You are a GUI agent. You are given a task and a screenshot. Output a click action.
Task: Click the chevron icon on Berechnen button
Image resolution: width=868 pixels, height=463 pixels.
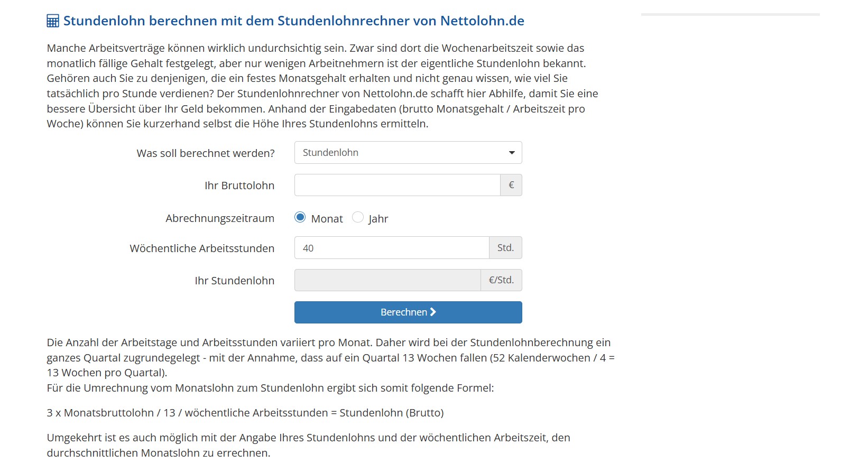(x=433, y=312)
